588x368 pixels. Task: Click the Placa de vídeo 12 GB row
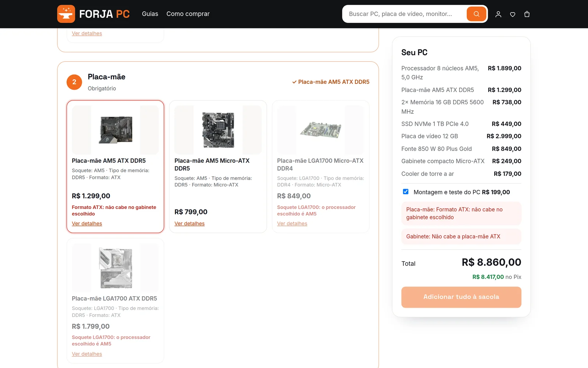[461, 136]
